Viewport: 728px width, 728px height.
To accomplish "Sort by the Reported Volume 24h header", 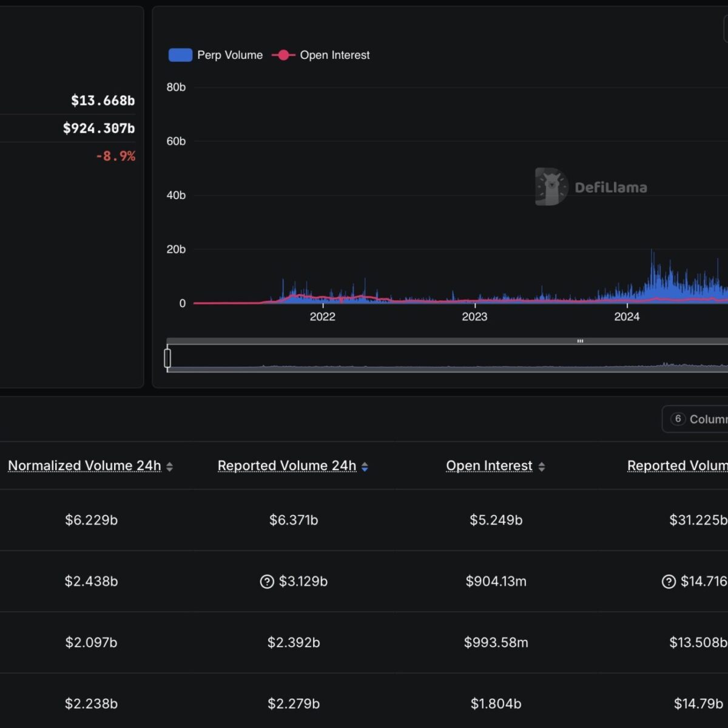I will (286, 466).
